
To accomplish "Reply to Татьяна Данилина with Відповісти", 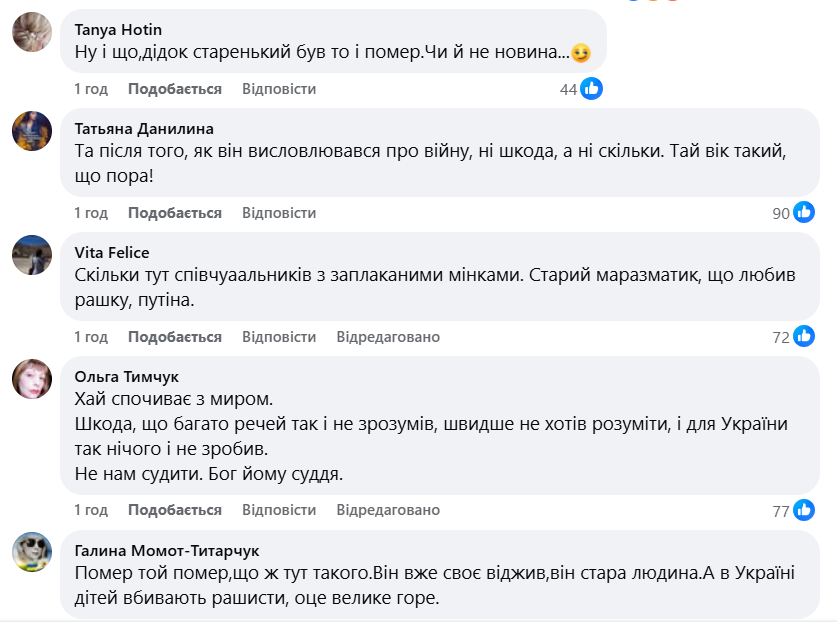I will (279, 213).
